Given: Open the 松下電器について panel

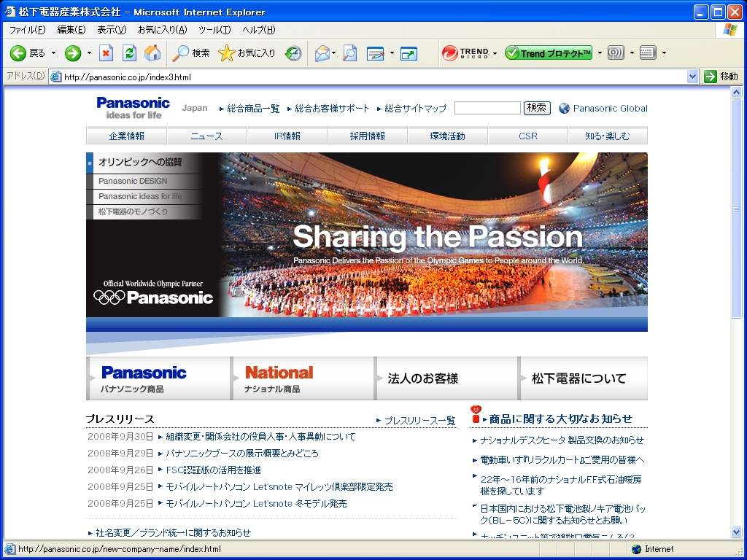Looking at the screenshot, I should [x=583, y=378].
